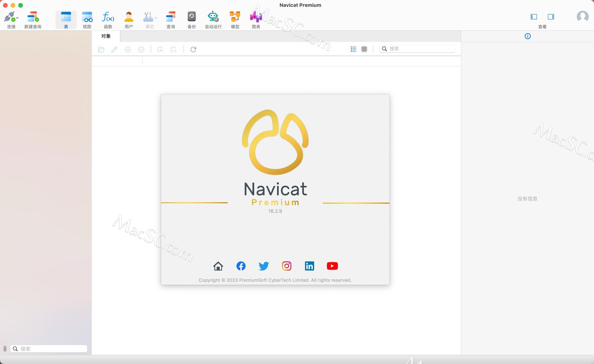Click the sidebar filter toggle icon near search
The height and width of the screenshot is (364, 594).
pos(5,349)
